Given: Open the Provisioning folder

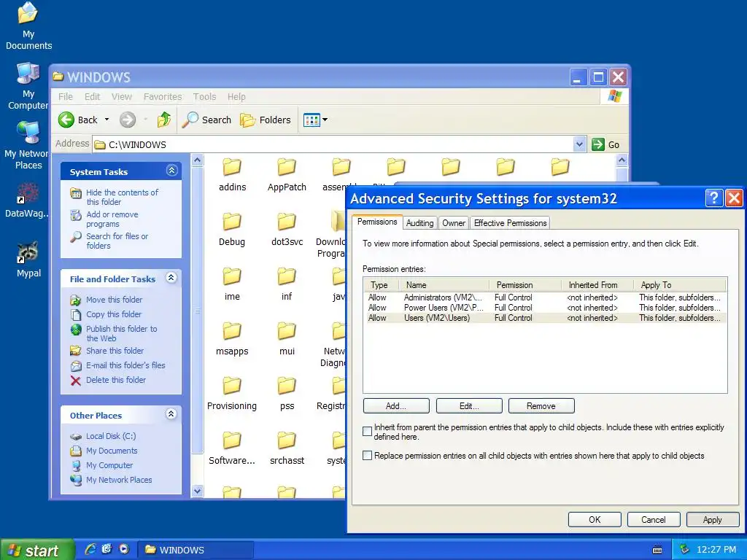Looking at the screenshot, I should 232,394.
